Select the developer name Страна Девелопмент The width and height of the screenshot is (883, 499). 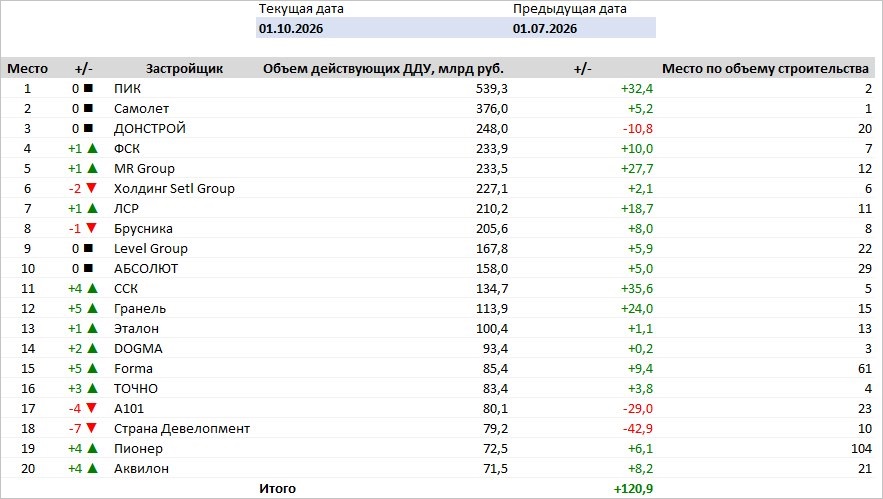coord(182,429)
